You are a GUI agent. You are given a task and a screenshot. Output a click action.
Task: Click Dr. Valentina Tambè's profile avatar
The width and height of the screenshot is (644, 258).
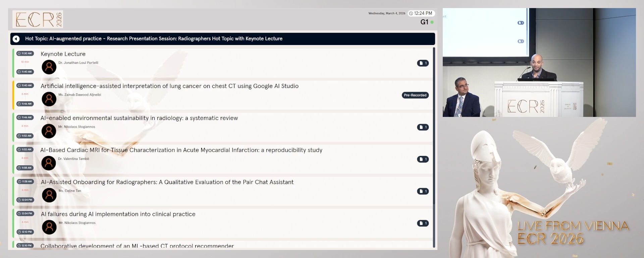49,163
